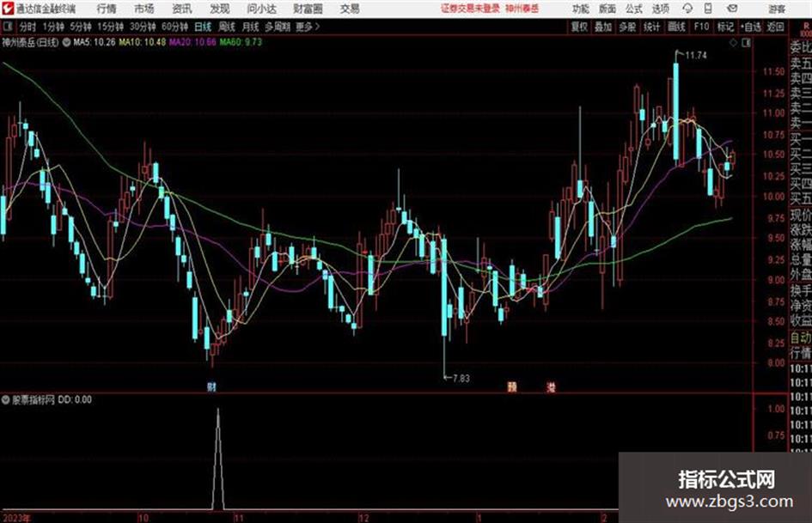Click the 复权 button
The height and width of the screenshot is (523, 812).
(579, 27)
